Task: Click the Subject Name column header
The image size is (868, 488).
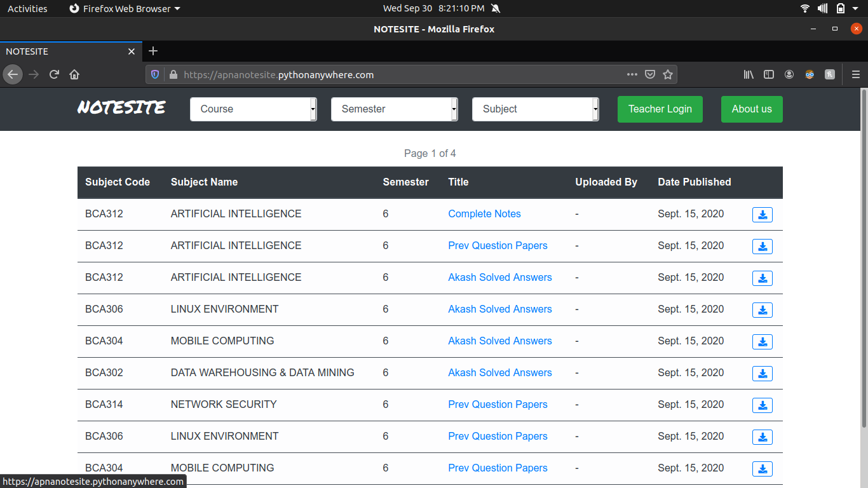Action: point(204,182)
